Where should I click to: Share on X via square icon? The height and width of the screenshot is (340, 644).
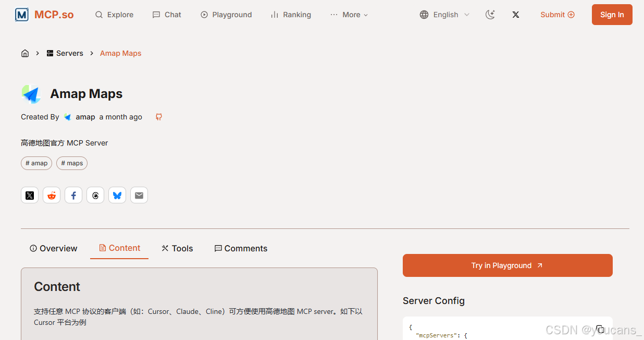30,196
